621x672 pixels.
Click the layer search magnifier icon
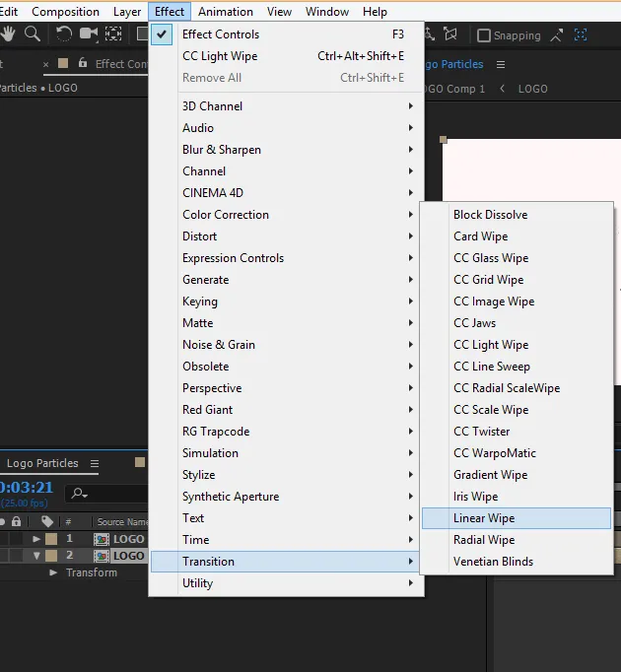(x=79, y=494)
